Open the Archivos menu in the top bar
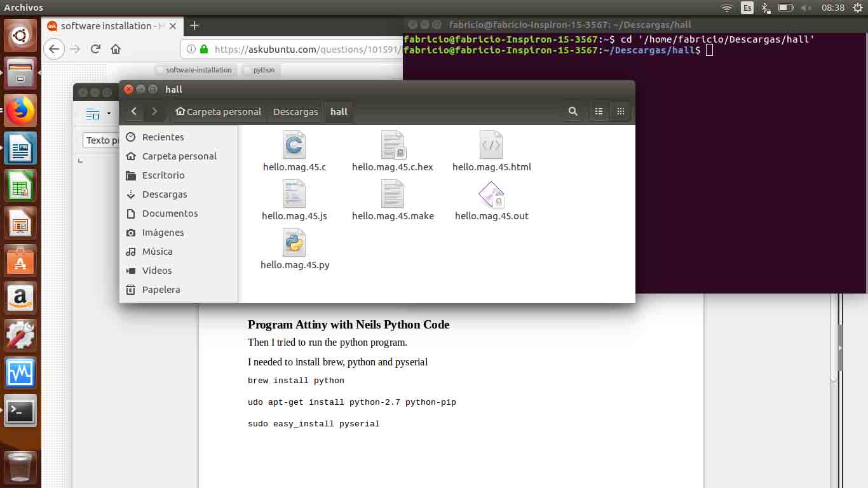 (x=24, y=8)
